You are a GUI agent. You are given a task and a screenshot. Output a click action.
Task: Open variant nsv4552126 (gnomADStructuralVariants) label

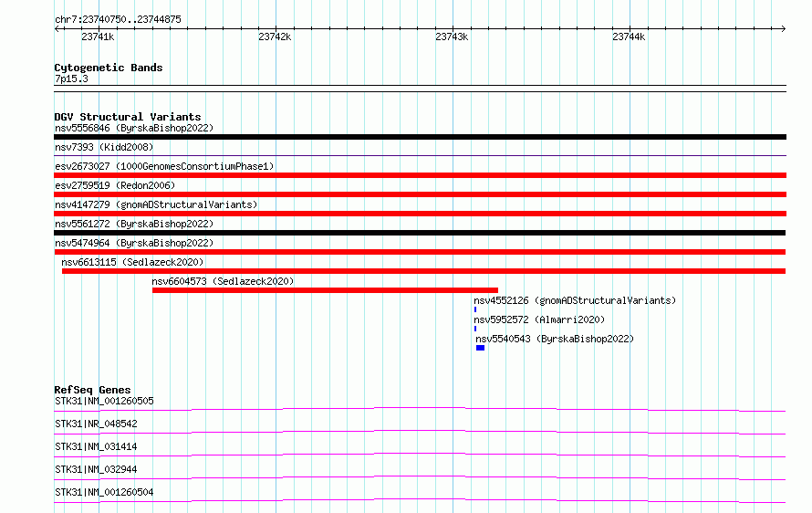[575, 300]
